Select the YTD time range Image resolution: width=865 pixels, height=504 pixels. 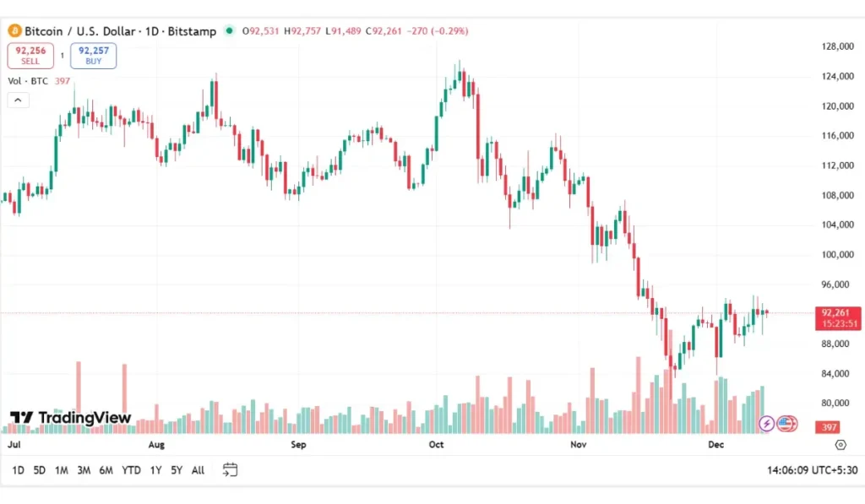pos(131,470)
